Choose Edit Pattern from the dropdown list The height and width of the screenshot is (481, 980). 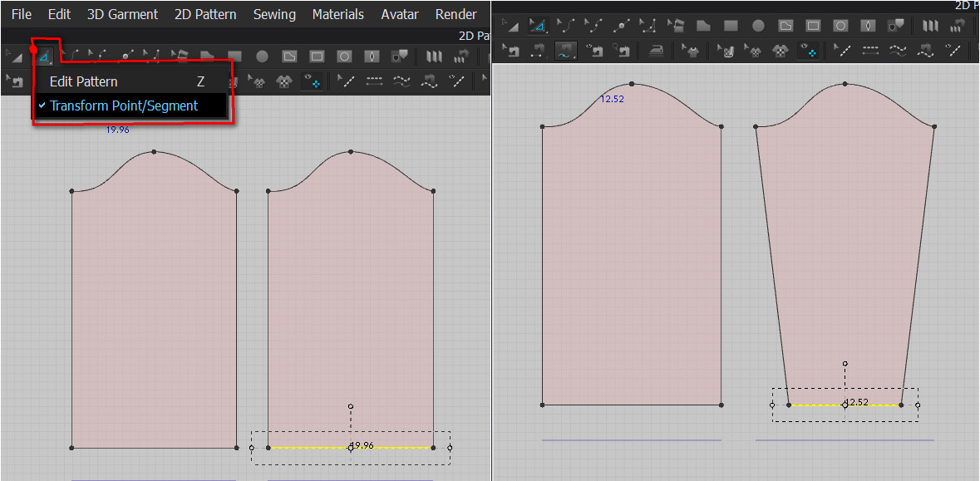[83, 81]
